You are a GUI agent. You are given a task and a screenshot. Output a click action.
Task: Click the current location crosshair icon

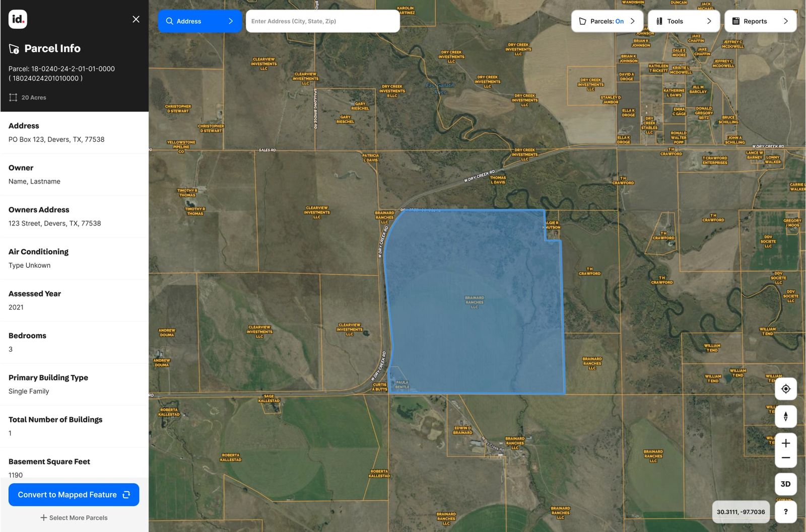coord(785,389)
